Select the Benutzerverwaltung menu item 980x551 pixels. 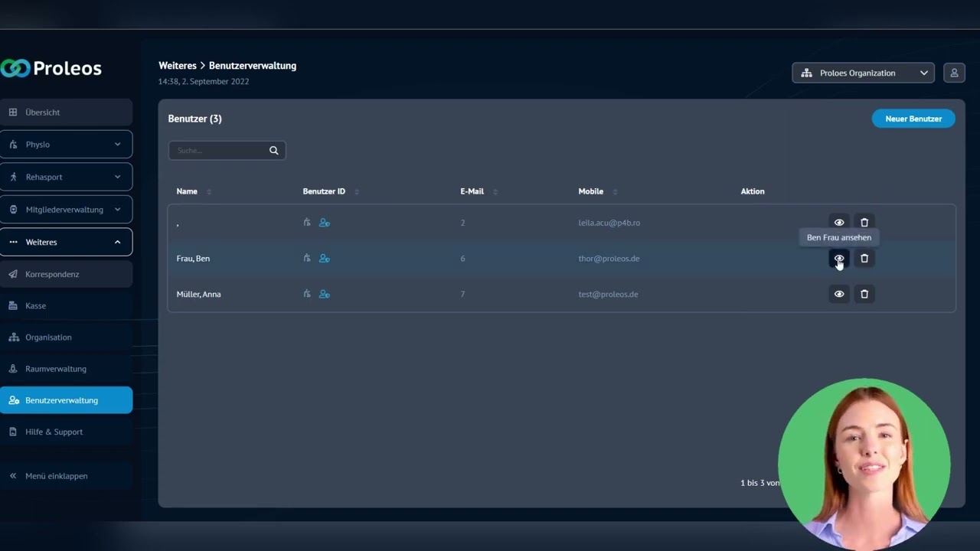click(x=66, y=400)
